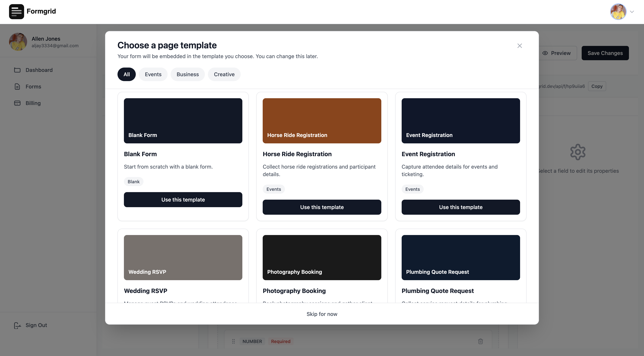The image size is (644, 356).
Task: Show Creative templates only
Action: tap(224, 74)
